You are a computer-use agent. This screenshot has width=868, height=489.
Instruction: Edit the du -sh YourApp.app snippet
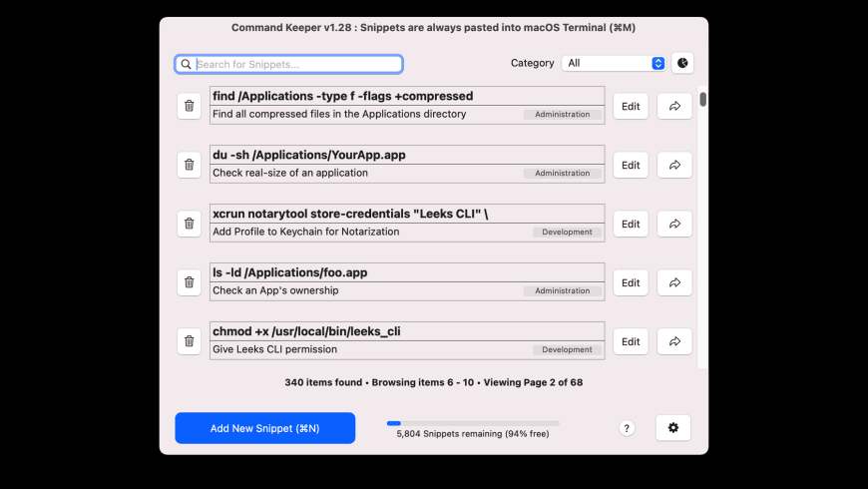[x=631, y=165]
